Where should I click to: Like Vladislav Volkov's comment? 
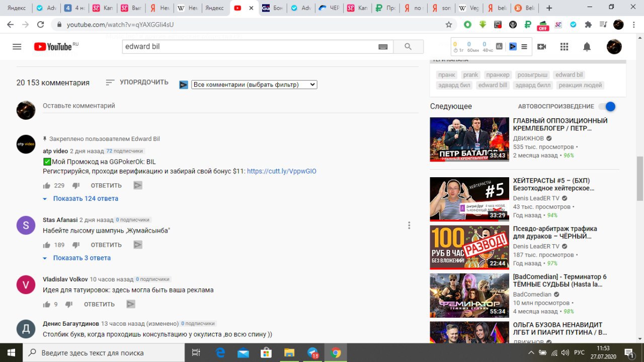coord(47,304)
